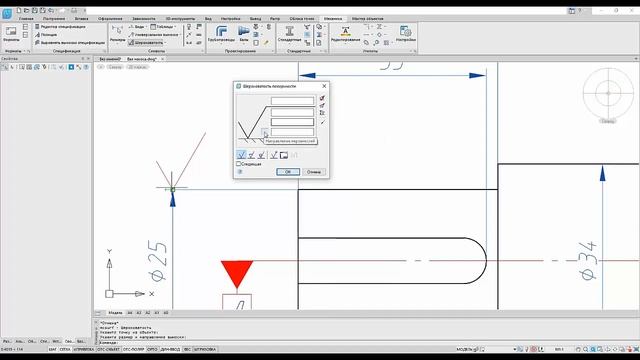The height and width of the screenshot is (360, 640).
Task: Click OK in the surface roughness dialog
Action: click(288, 172)
